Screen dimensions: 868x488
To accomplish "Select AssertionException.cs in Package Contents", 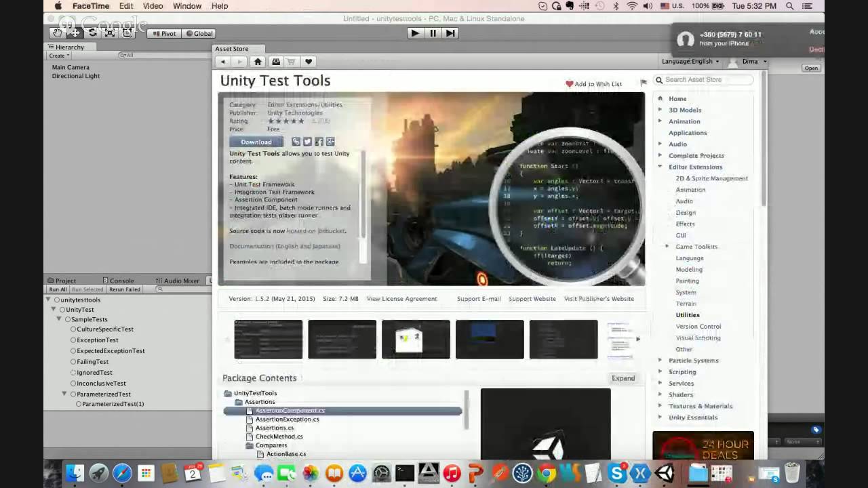I will pyautogui.click(x=287, y=420).
